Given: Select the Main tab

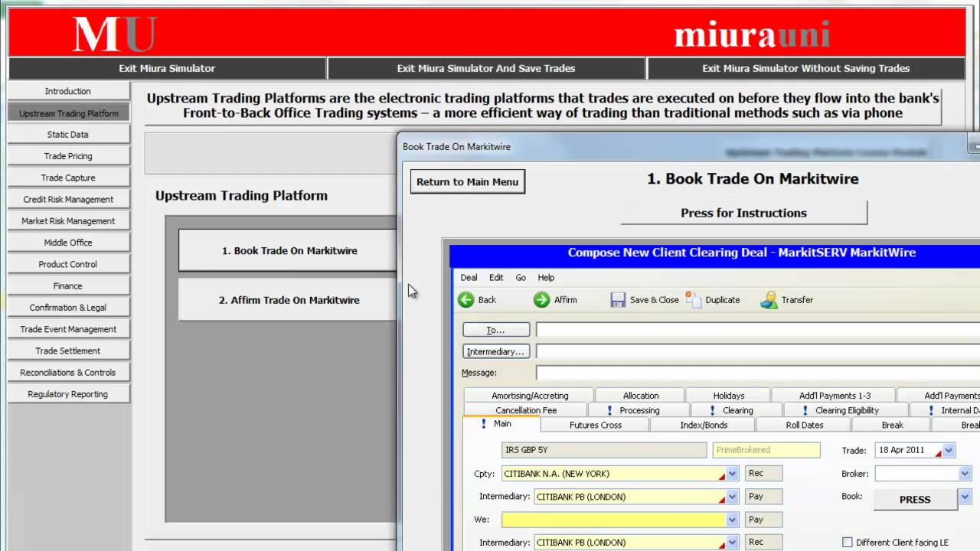Looking at the screenshot, I should pyautogui.click(x=501, y=423).
